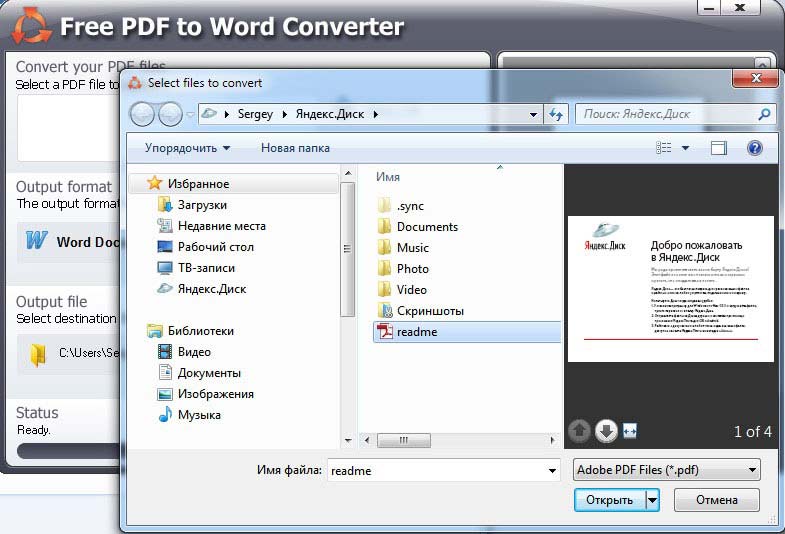Close the Select files to convert dialog
Screen dimensions: 785x534
point(756,78)
